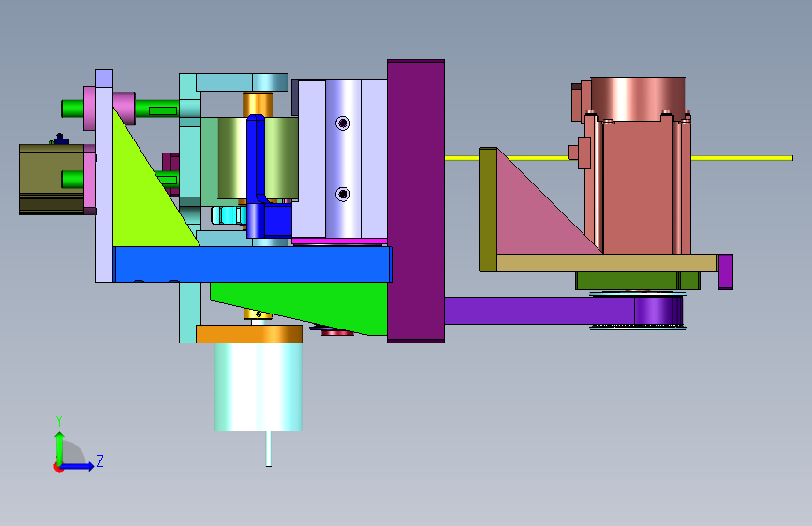Pick the tall dark purple vertical plate

tap(416, 201)
